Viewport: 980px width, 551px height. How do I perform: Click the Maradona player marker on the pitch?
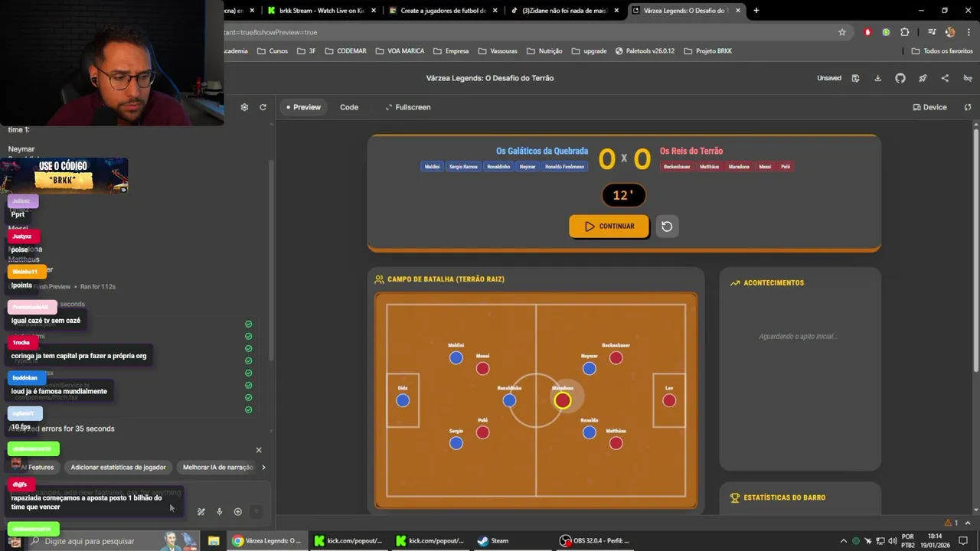point(563,400)
